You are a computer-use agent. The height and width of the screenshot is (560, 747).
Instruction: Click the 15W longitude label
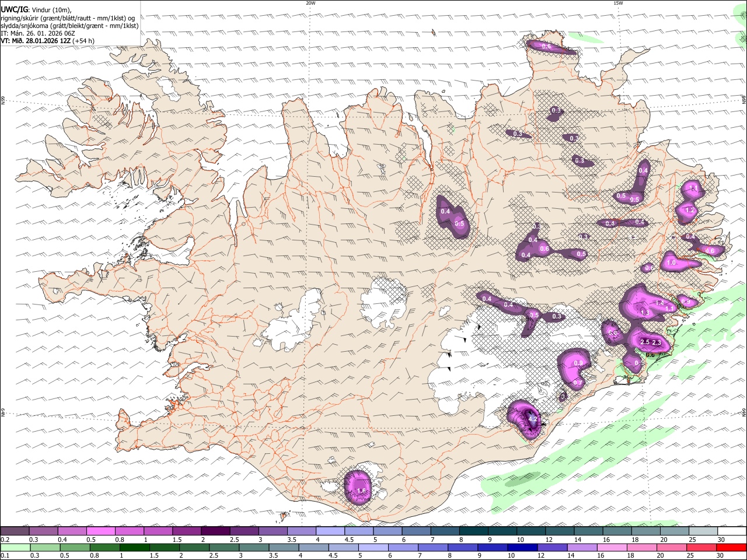pos(618,3)
